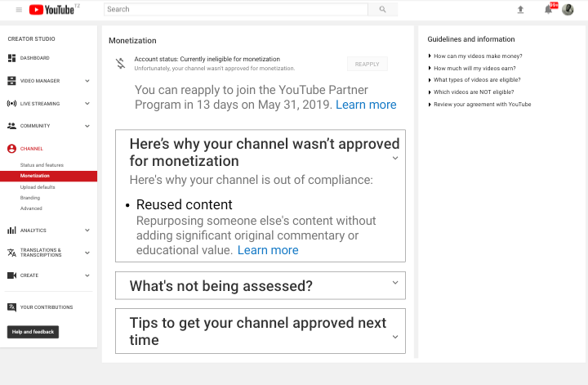Click the Your Contributions icon
This screenshot has height=385, width=588.
click(11, 307)
